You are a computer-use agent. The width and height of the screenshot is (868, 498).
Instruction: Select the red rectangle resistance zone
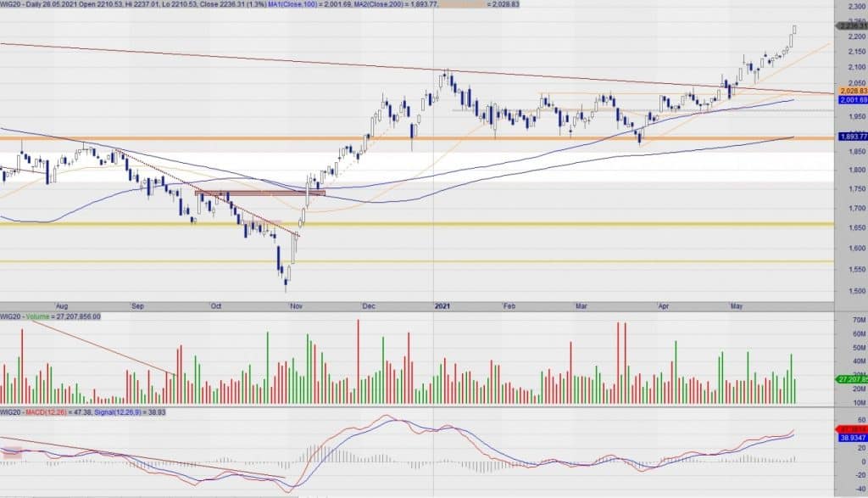point(259,193)
